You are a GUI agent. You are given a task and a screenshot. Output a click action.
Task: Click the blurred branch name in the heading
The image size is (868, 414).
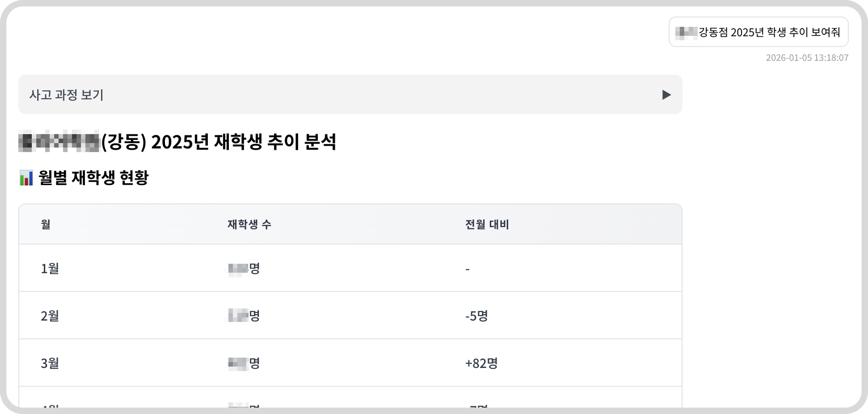[59, 142]
